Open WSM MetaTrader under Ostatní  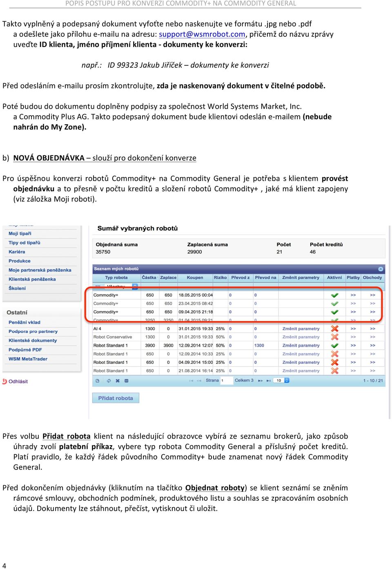click(28, 359)
